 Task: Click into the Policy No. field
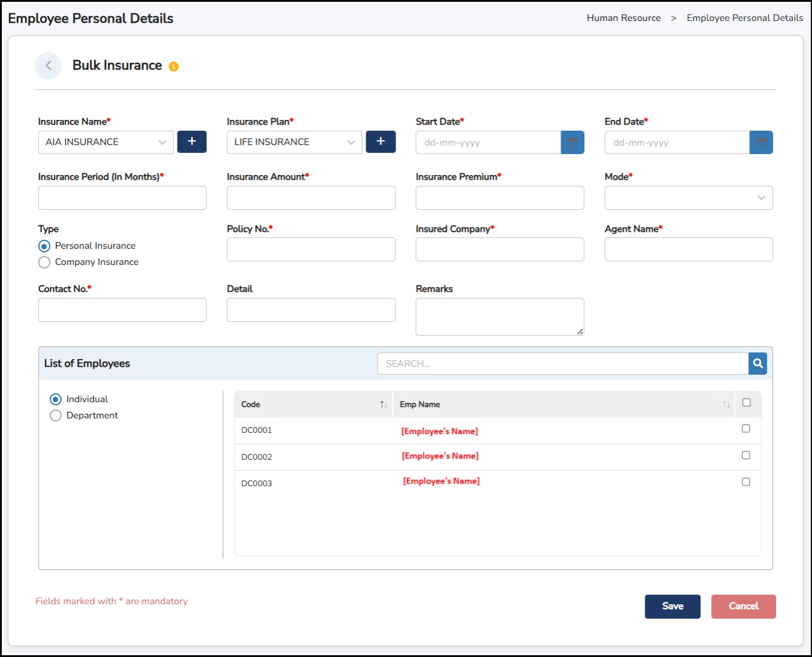coord(311,249)
